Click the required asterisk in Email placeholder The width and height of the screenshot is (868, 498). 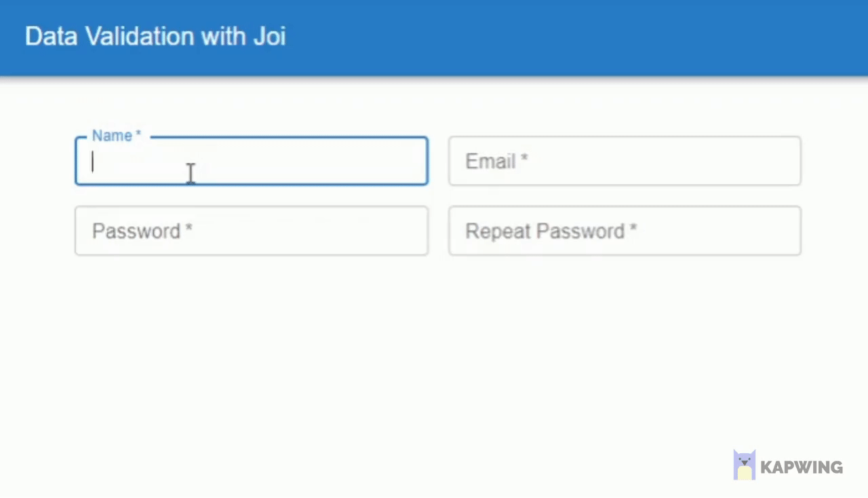pos(524,160)
